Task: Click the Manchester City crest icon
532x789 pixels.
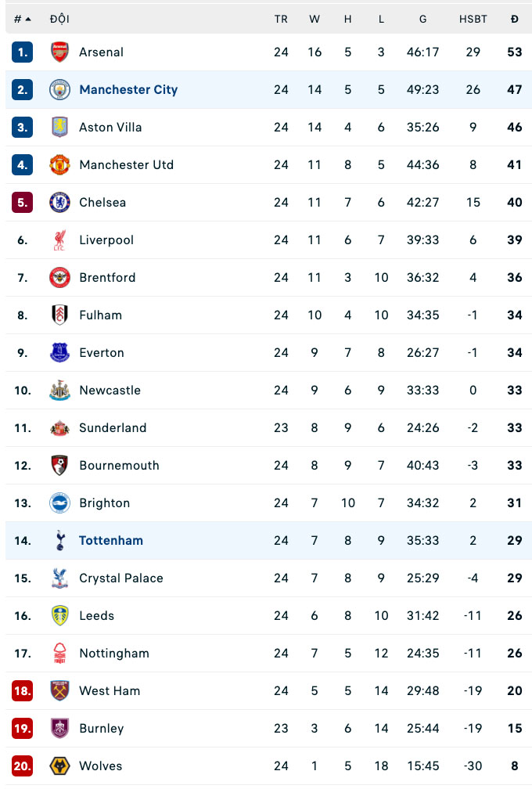Action: click(x=59, y=90)
